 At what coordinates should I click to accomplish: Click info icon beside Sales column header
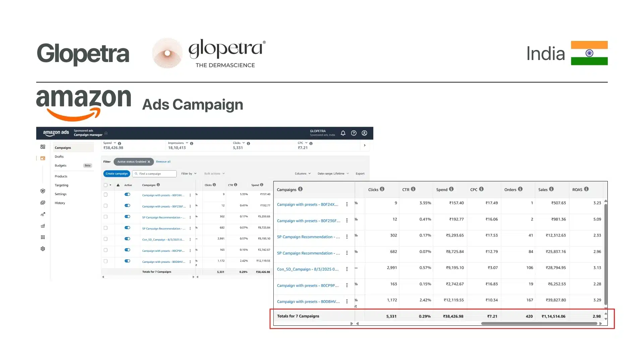pyautogui.click(x=551, y=189)
